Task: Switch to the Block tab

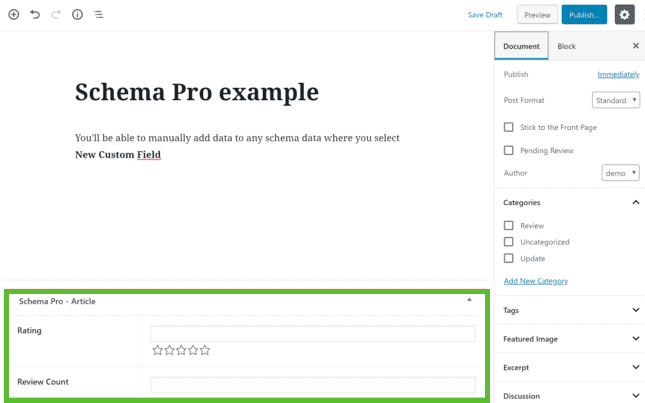Action: pos(566,46)
